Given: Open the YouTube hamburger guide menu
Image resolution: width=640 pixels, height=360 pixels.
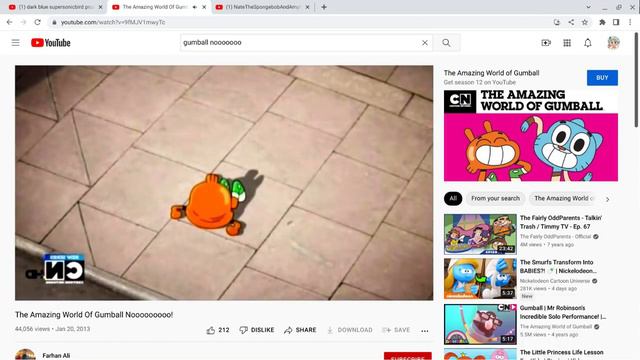Looking at the screenshot, I should coord(16,42).
